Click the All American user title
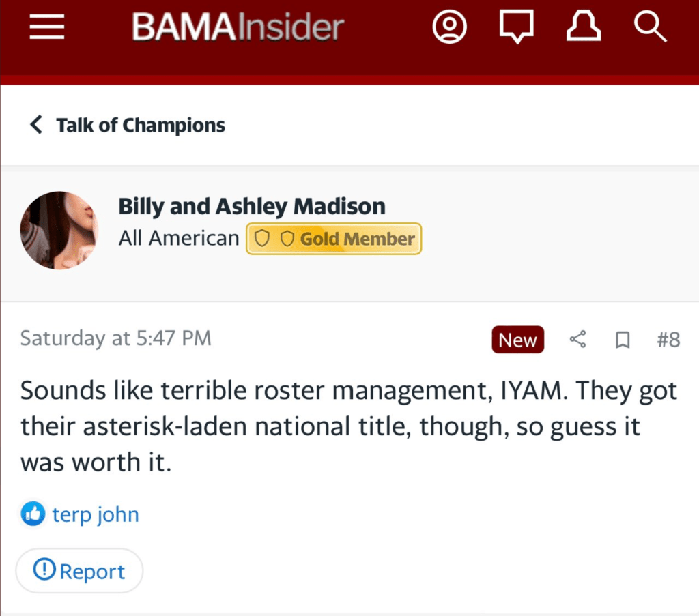This screenshot has width=699, height=616. pos(179,238)
